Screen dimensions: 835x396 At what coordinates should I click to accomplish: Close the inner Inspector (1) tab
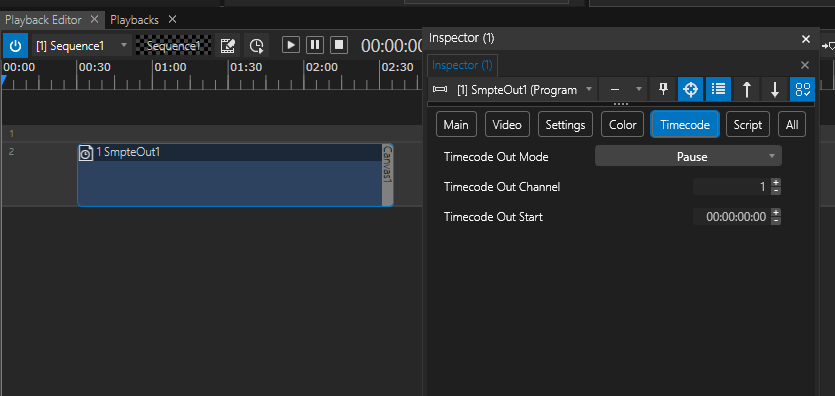[x=805, y=65]
